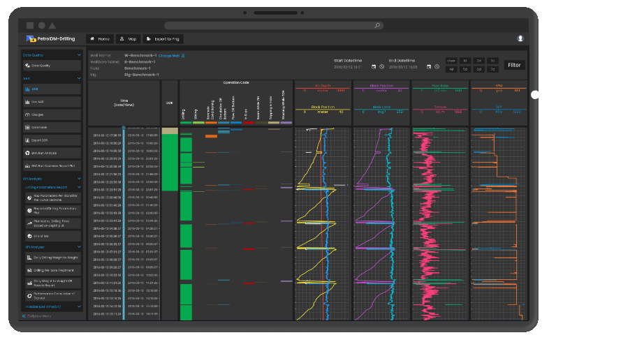Open the Export DDR item
Image resolution: width=644 pixels, height=342 pixels.
(52, 140)
